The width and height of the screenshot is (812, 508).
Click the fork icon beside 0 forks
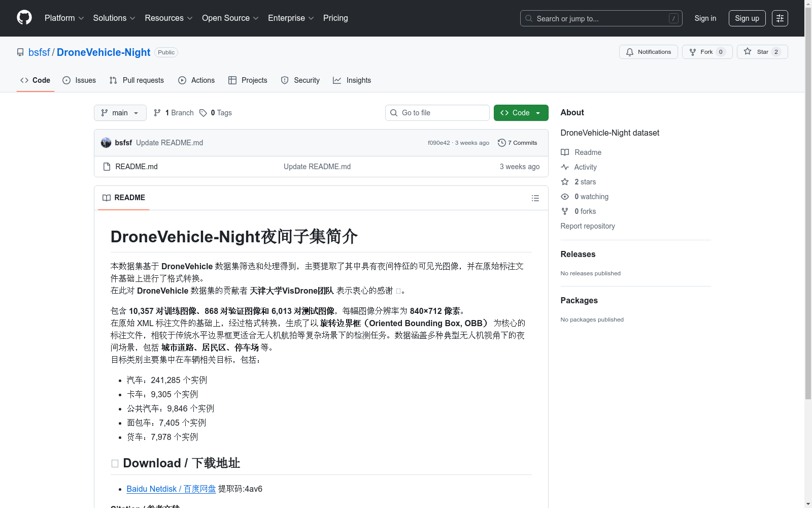coord(565,211)
